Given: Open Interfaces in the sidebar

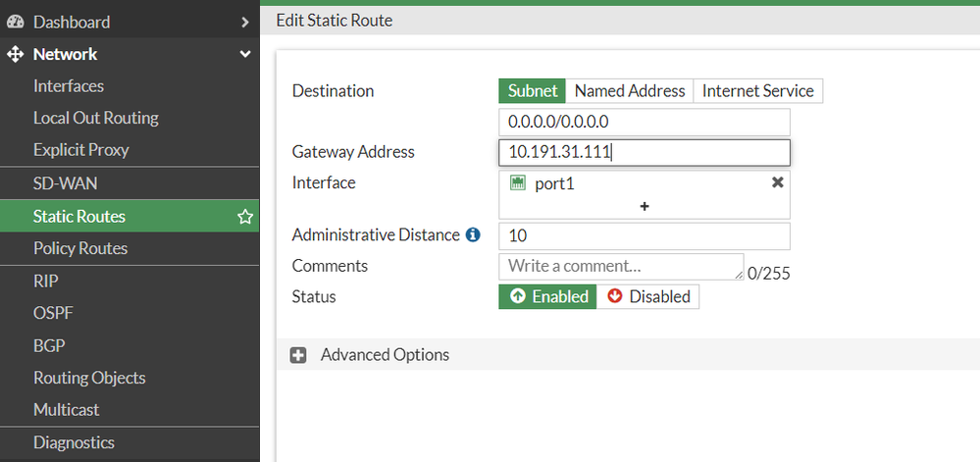Looking at the screenshot, I should pyautogui.click(x=69, y=86).
